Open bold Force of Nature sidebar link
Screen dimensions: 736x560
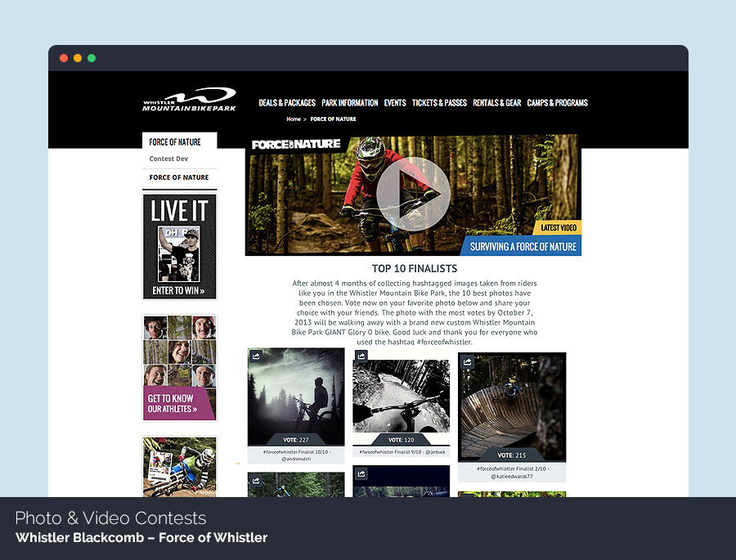[x=179, y=177]
